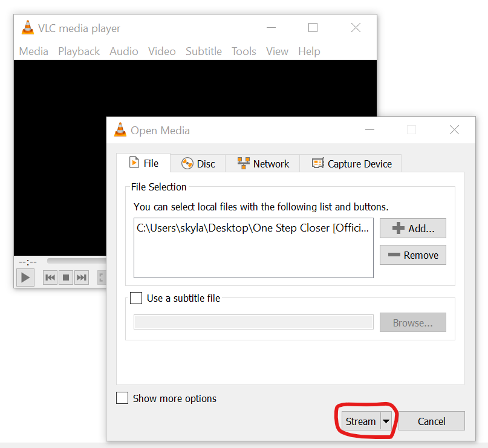
Task: Maximize the VLC media player window
Action: click(313, 28)
